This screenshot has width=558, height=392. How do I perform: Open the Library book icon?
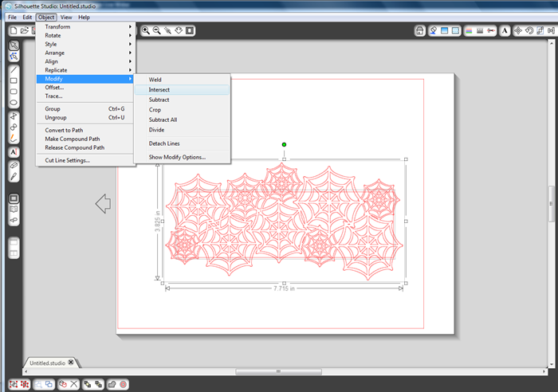coord(14,210)
